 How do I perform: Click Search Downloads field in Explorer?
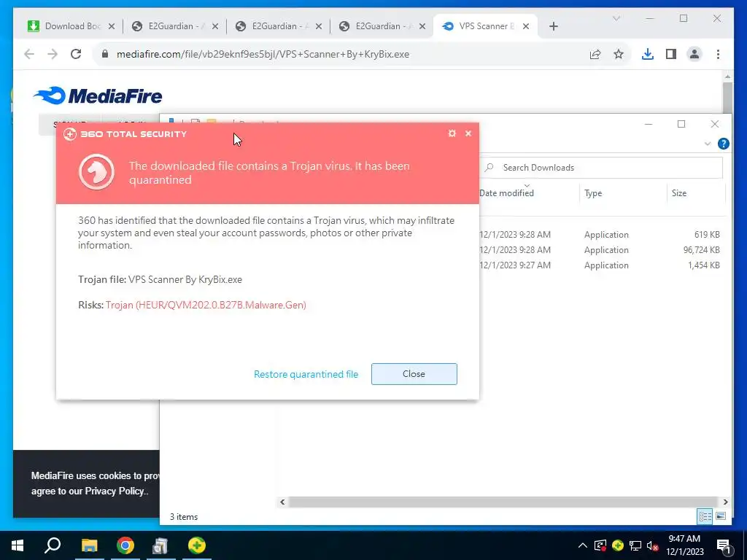601,168
